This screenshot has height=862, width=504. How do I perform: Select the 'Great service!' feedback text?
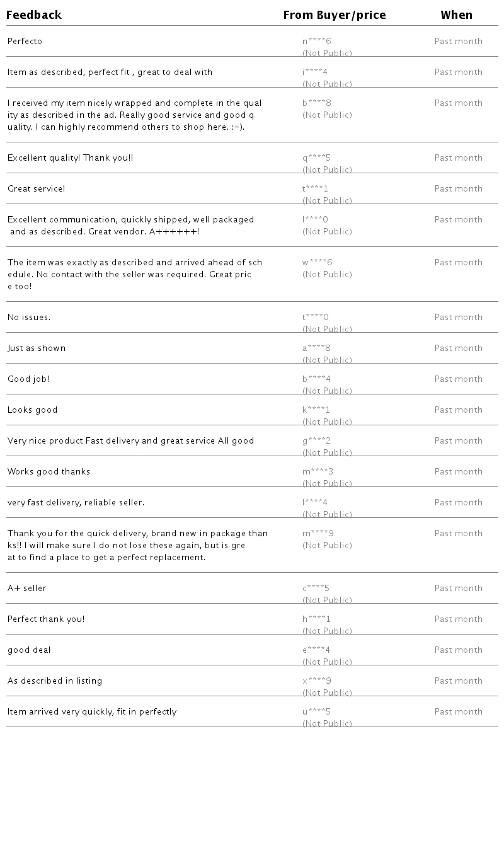coord(36,189)
